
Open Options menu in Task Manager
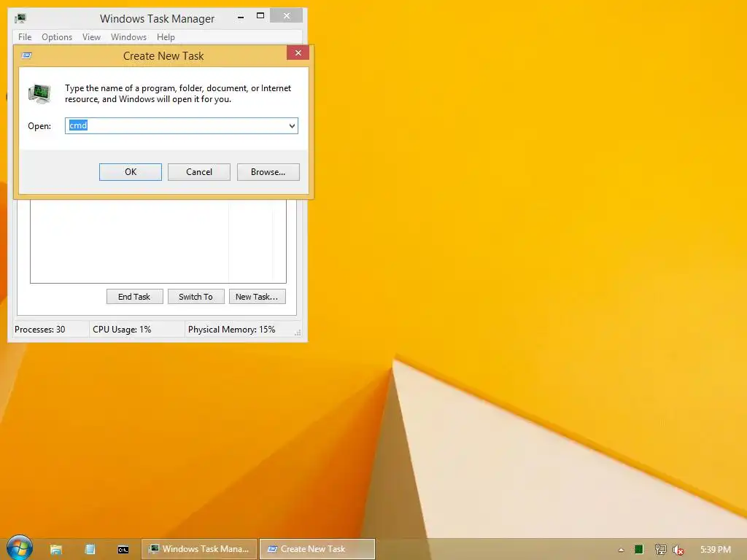click(57, 37)
